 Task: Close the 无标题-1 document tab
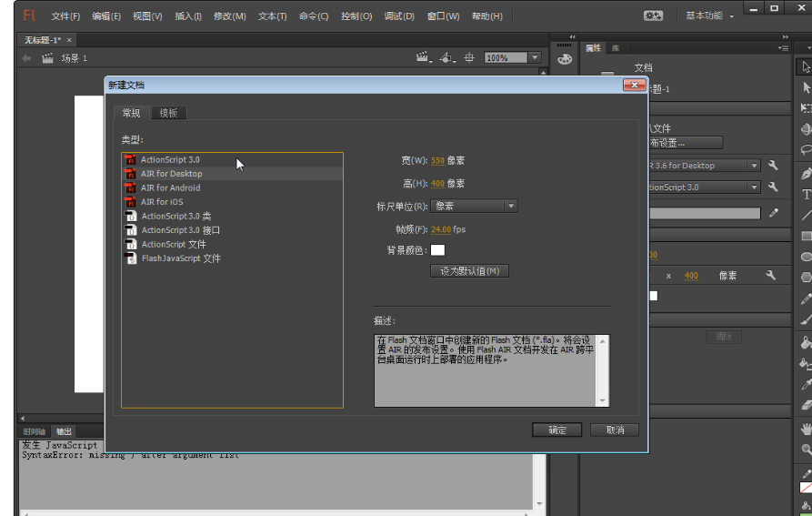tap(69, 40)
